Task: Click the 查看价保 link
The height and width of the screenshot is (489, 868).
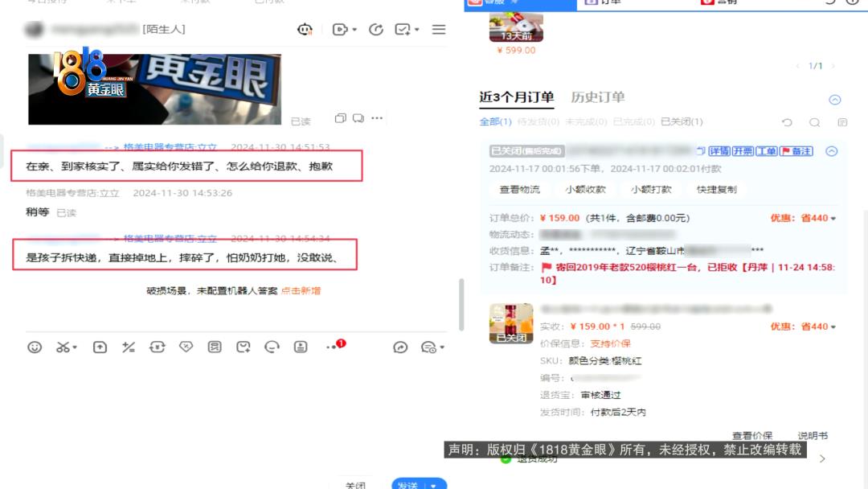Action: coord(751,436)
